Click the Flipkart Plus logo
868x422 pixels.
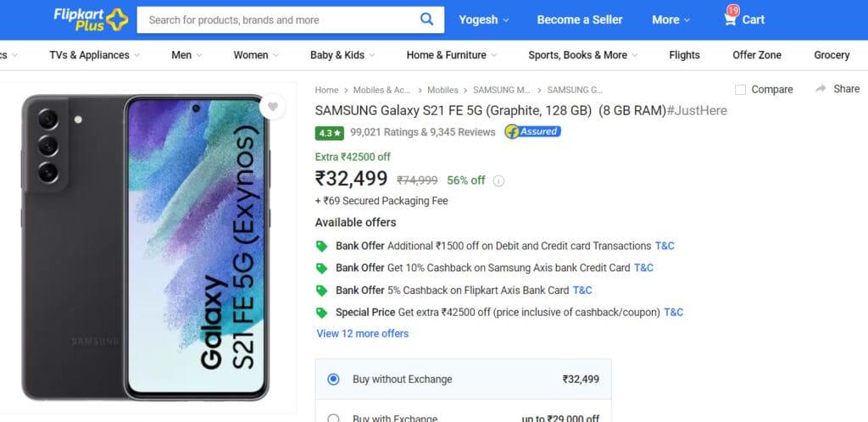point(91,19)
